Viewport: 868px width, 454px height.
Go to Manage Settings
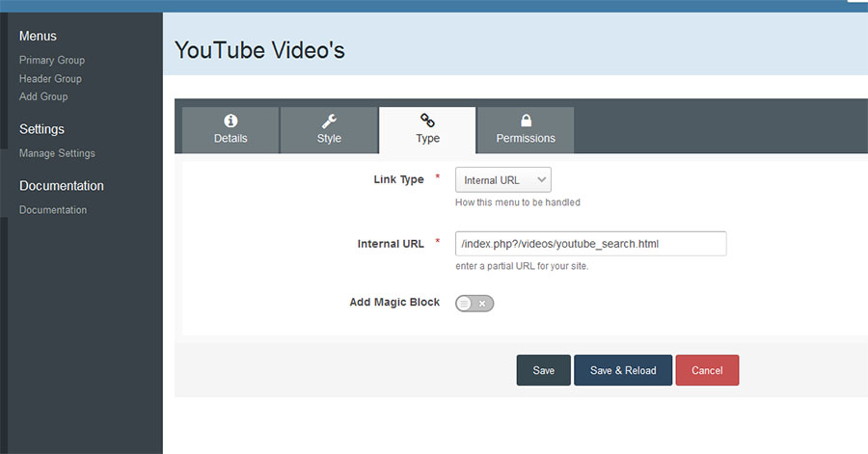click(x=57, y=153)
